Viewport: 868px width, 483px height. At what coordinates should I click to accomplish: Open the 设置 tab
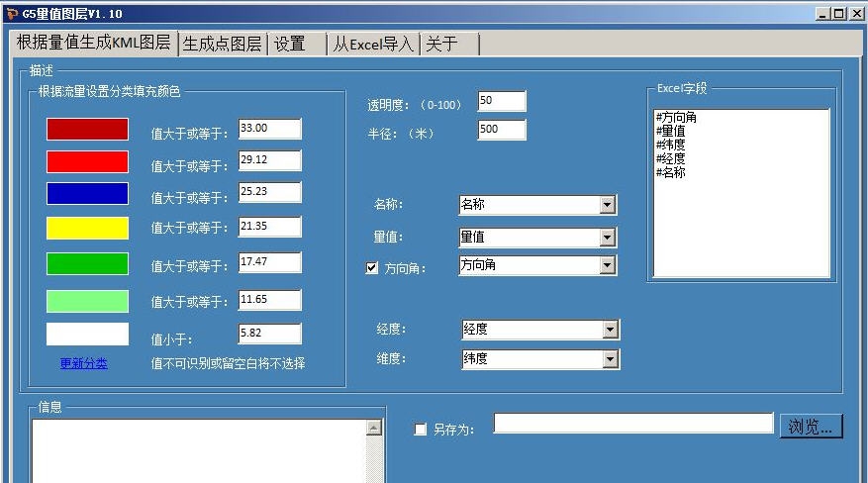(296, 44)
